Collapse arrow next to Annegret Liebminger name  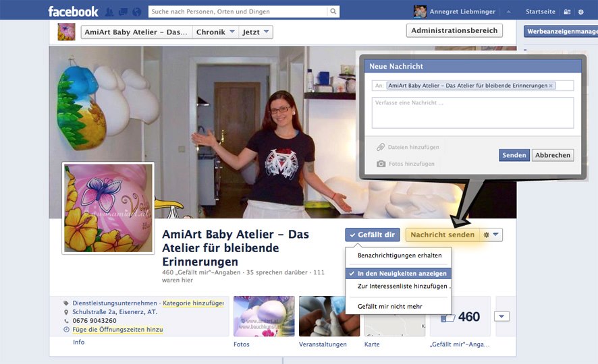point(508,12)
